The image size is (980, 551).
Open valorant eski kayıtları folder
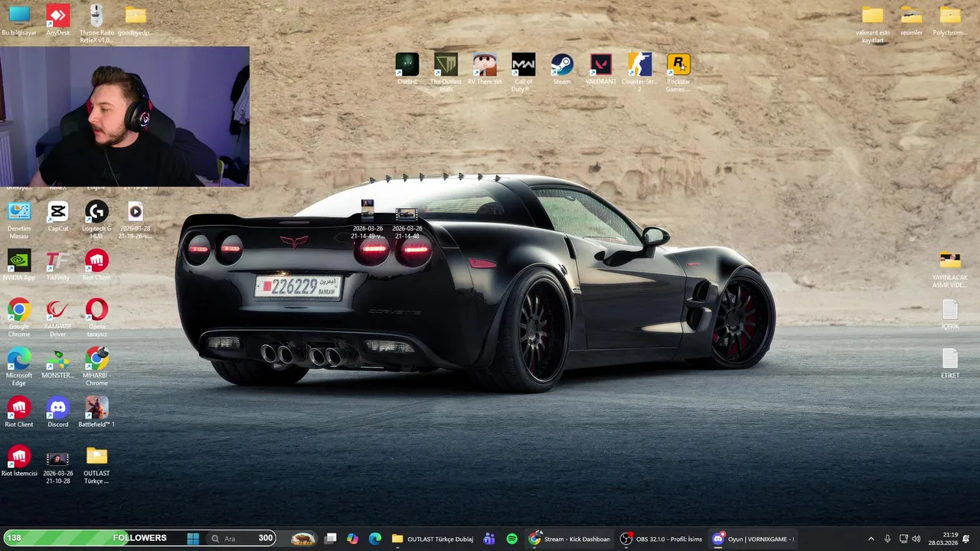[873, 24]
